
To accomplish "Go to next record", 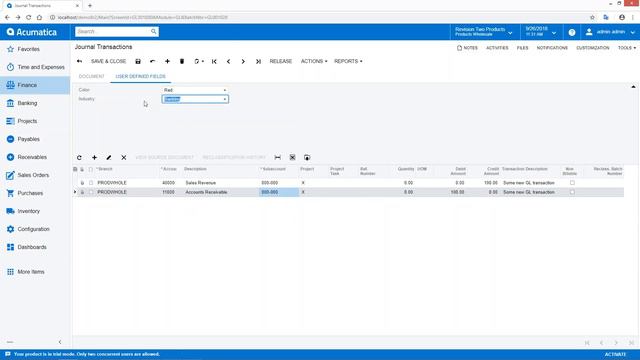I will 243,61.
